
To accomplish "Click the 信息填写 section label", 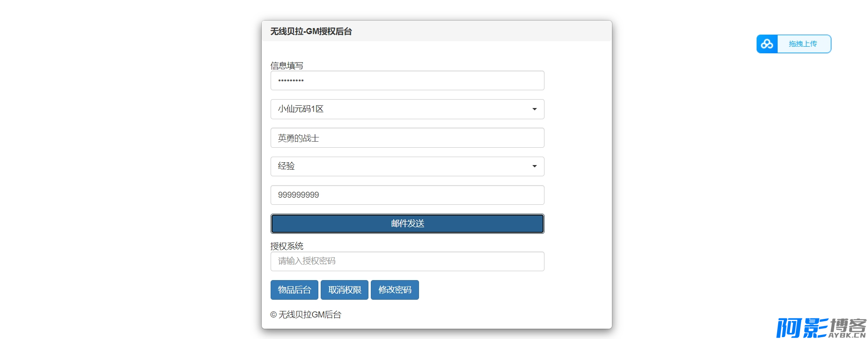I will click(287, 65).
